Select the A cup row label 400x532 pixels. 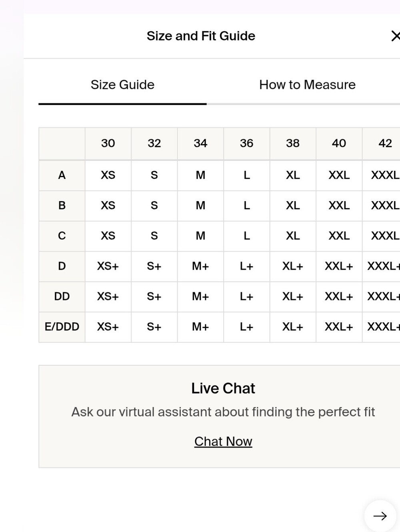coord(62,175)
